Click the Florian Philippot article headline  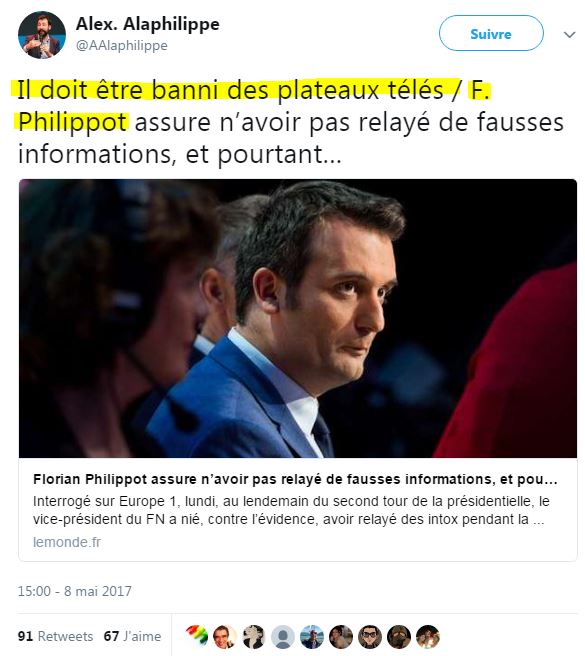295,479
